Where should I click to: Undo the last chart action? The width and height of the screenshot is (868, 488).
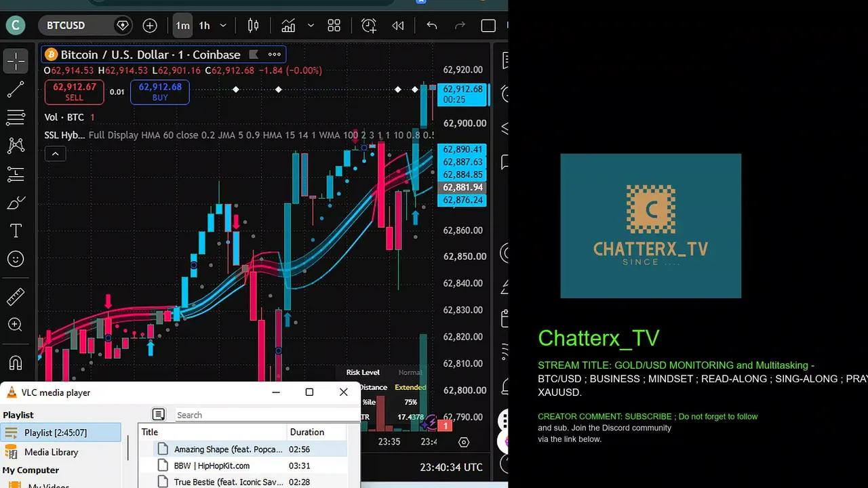click(432, 26)
